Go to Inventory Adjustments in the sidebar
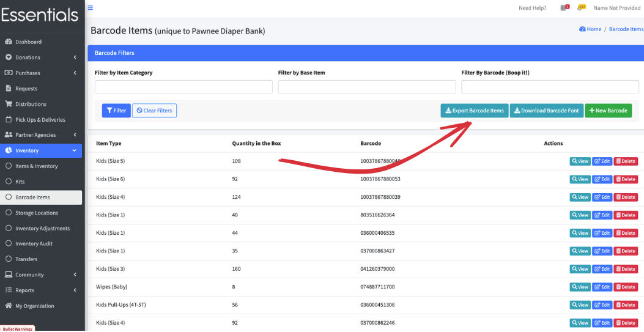 [41, 228]
